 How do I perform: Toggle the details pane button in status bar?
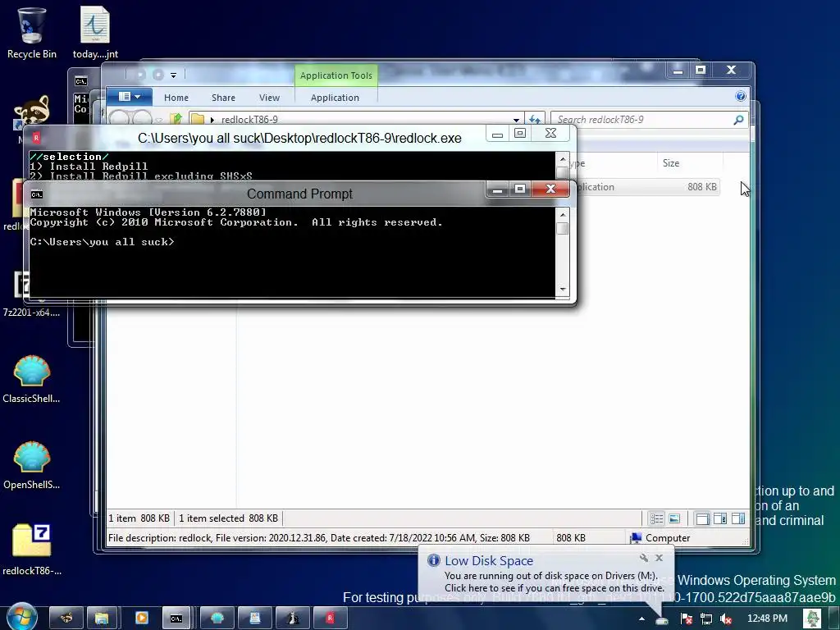720,518
